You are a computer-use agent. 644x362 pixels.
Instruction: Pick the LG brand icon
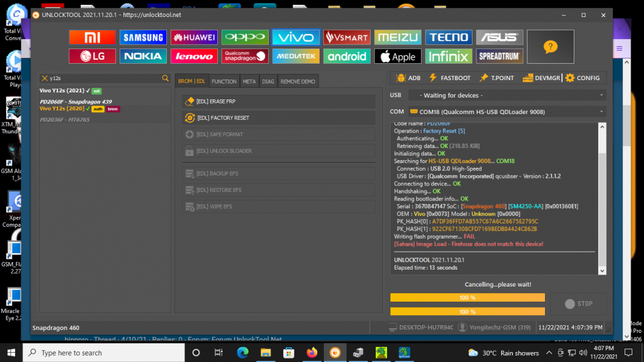(92, 56)
